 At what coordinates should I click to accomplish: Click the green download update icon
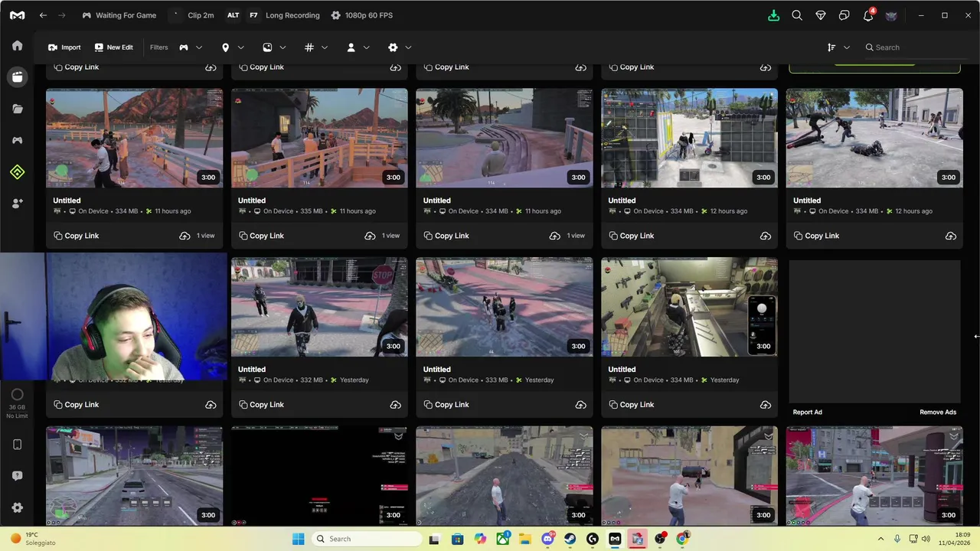[773, 15]
